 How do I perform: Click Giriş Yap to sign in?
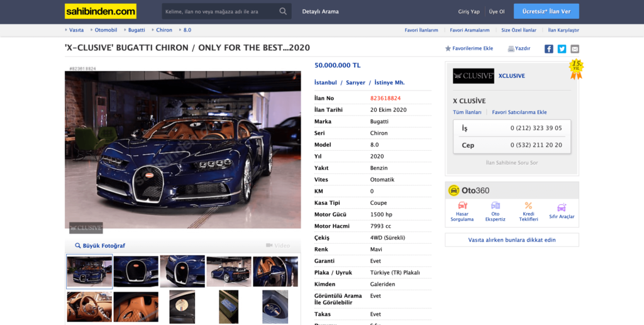tap(469, 11)
